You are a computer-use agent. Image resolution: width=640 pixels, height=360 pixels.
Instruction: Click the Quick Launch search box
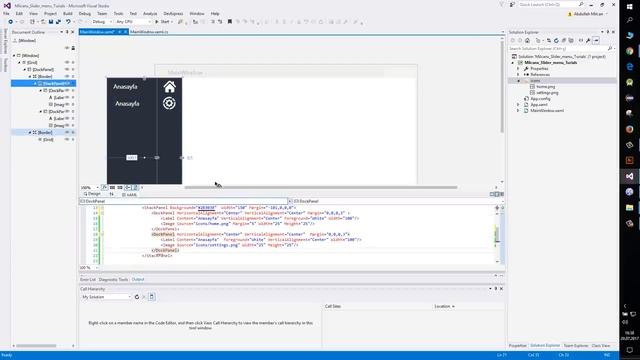coord(548,4)
